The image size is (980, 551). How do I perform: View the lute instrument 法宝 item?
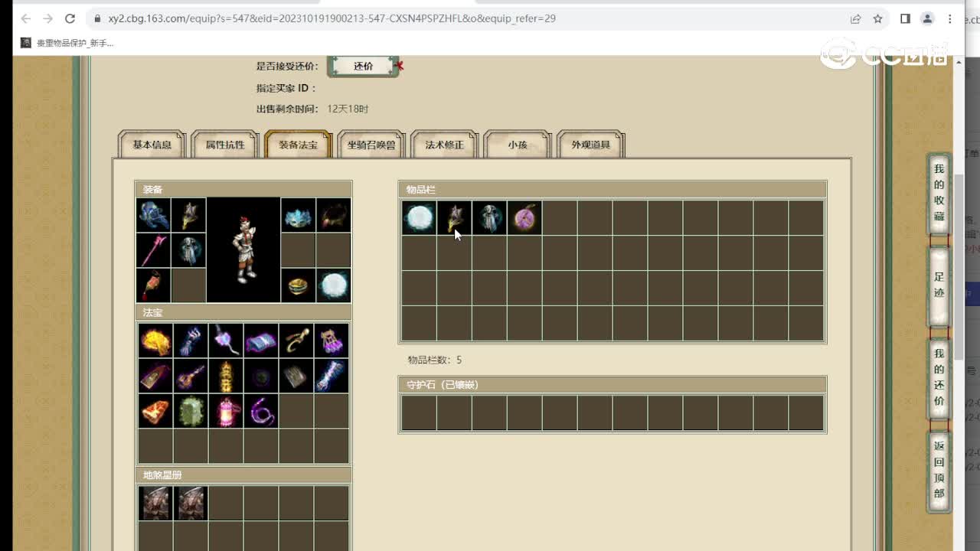(191, 376)
